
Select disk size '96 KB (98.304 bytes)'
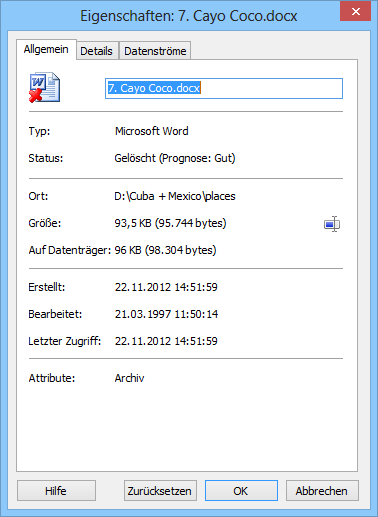coord(165,250)
